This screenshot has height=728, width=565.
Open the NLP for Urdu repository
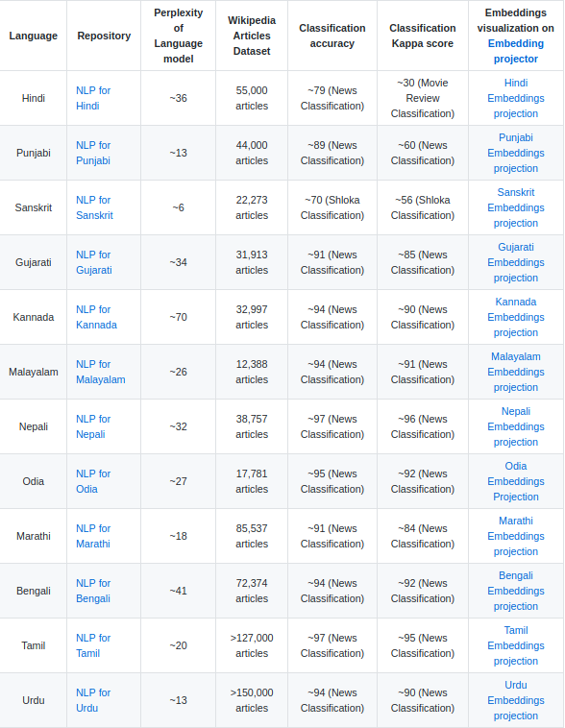click(93, 700)
